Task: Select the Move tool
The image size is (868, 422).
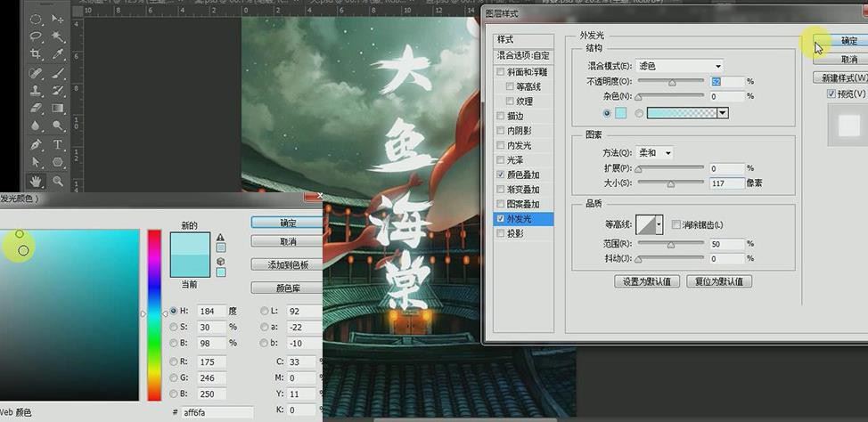Action: (x=58, y=20)
